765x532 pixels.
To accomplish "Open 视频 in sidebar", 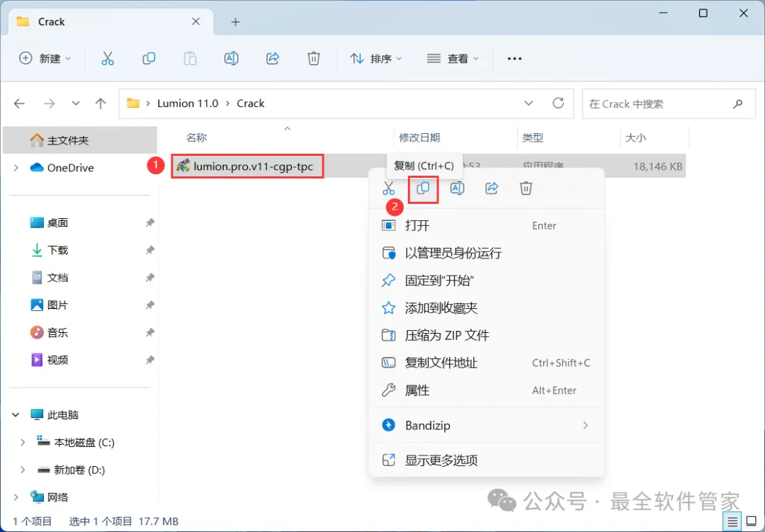I will pyautogui.click(x=57, y=360).
